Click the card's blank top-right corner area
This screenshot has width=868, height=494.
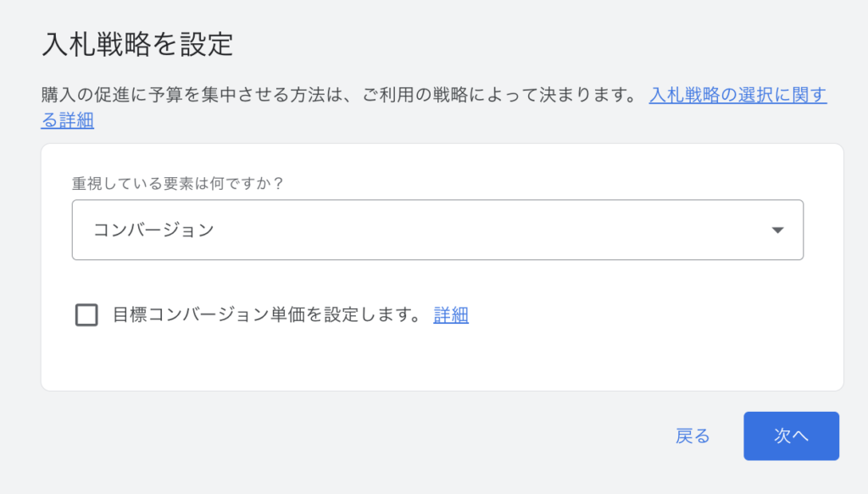(x=797, y=169)
